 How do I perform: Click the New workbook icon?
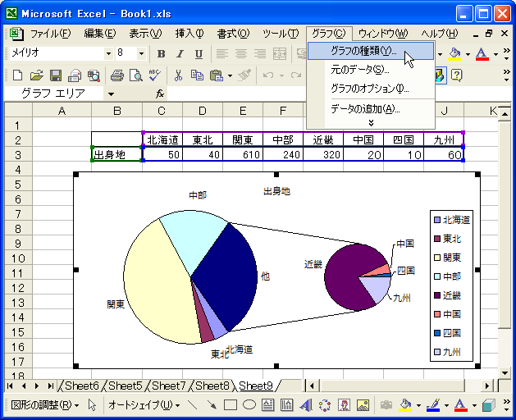click(x=17, y=75)
